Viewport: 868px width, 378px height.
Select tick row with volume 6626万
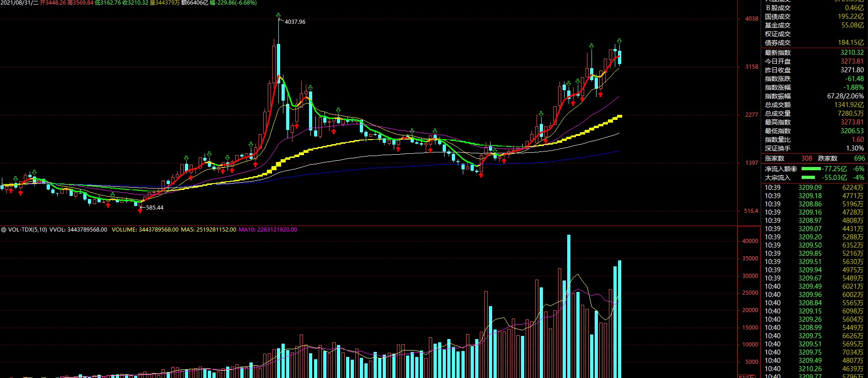click(814, 336)
